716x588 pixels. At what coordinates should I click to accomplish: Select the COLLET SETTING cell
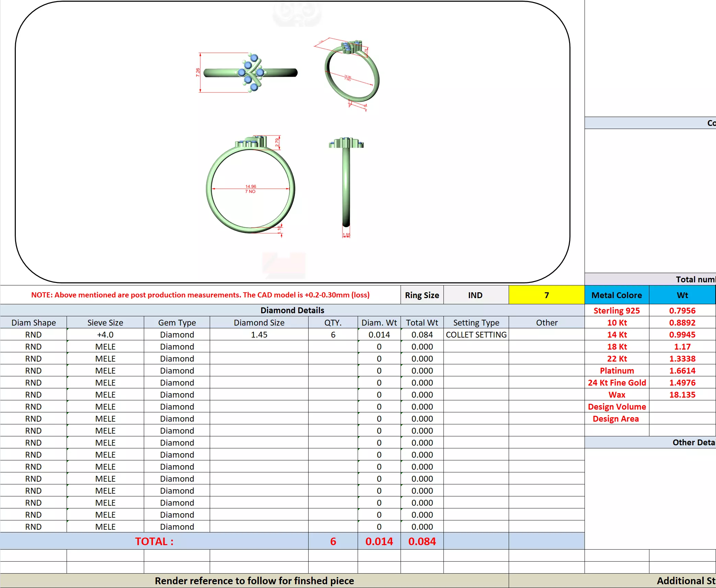[476, 334]
